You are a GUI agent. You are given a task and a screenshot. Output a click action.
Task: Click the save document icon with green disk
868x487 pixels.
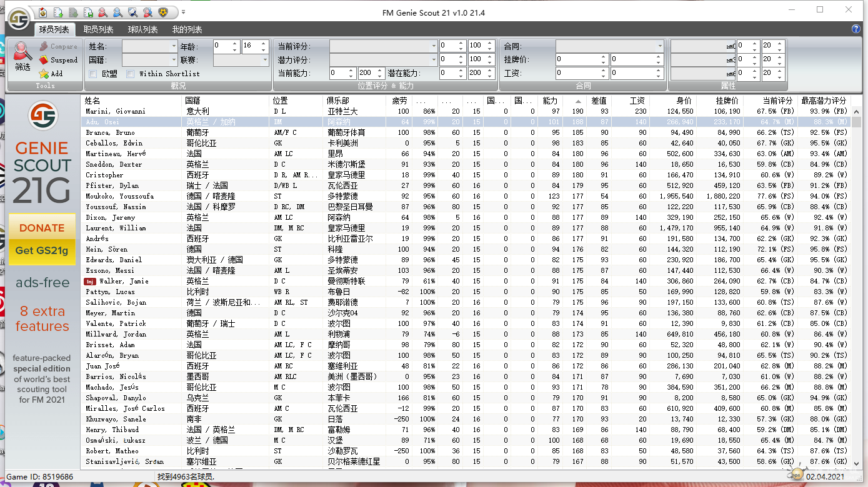[x=88, y=12]
